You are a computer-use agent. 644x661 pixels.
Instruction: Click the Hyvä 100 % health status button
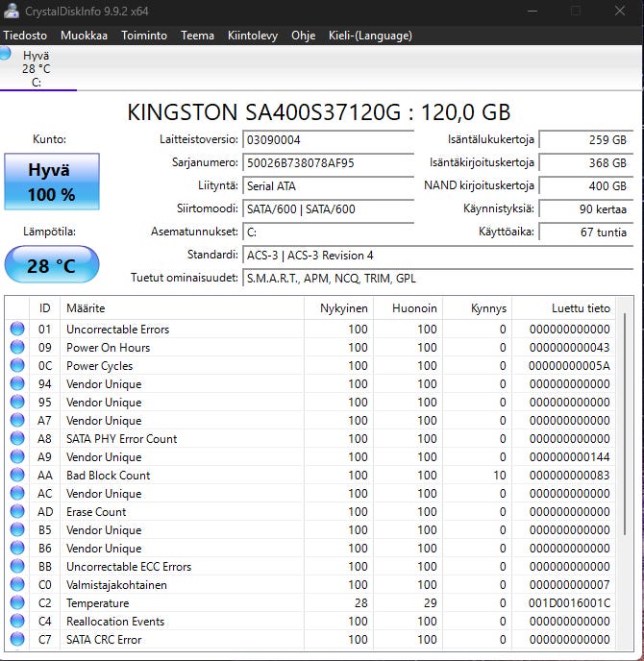52,182
